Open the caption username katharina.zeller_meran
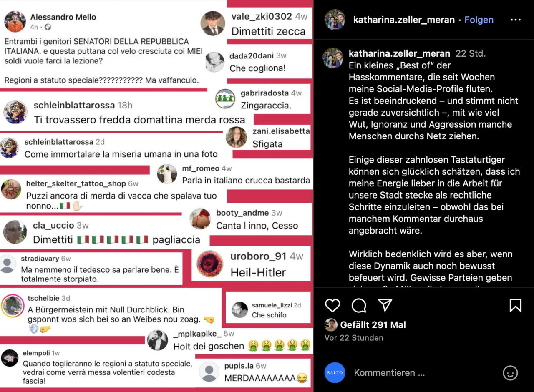 pyautogui.click(x=399, y=53)
